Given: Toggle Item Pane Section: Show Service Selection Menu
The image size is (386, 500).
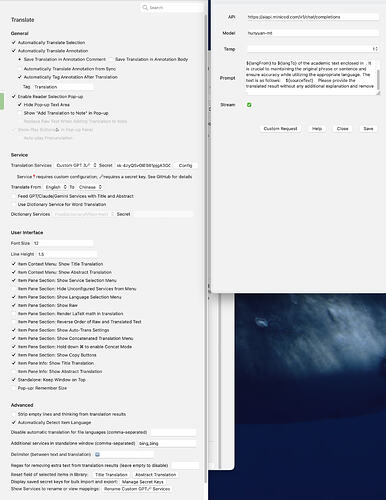Looking at the screenshot, I should (14, 280).
